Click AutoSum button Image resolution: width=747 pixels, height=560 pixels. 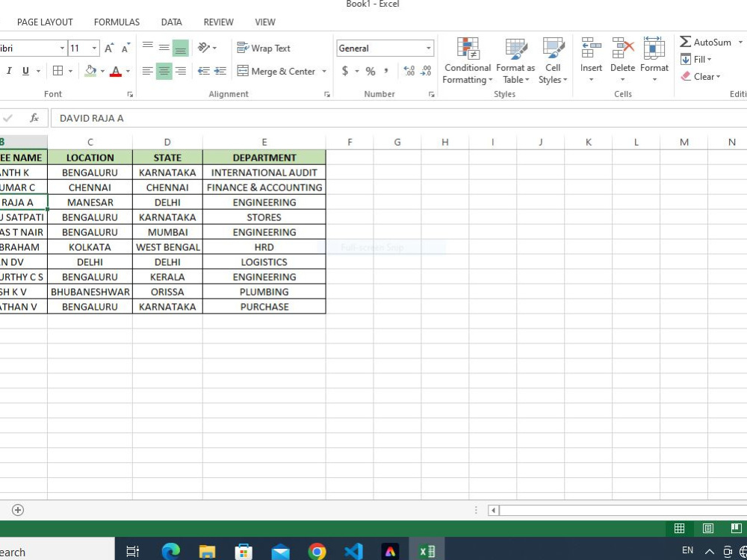pyautogui.click(x=706, y=42)
